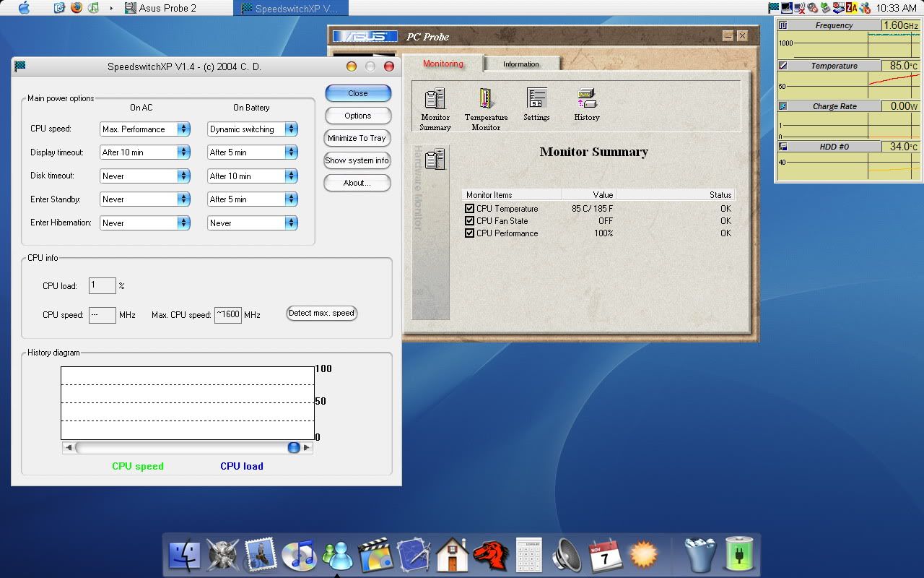The image size is (924, 578).
Task: Launch the red Mozilla dinosaur dock icon
Action: [x=491, y=555]
